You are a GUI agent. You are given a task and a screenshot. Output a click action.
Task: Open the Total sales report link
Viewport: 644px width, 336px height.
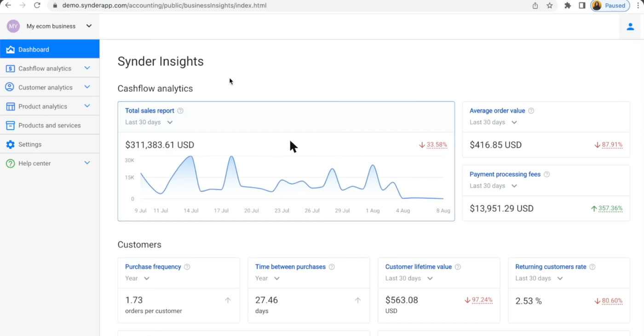click(x=149, y=111)
